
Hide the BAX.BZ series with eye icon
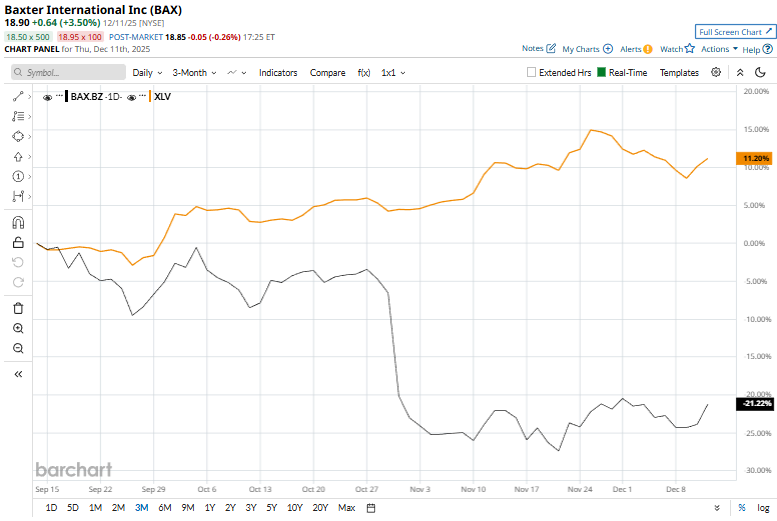point(48,97)
